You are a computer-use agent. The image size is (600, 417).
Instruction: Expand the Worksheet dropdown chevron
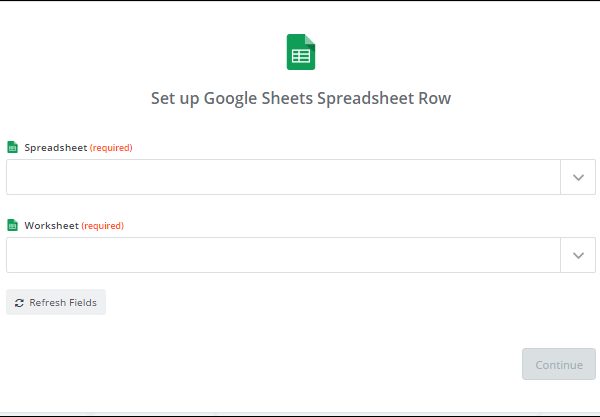[x=577, y=255]
